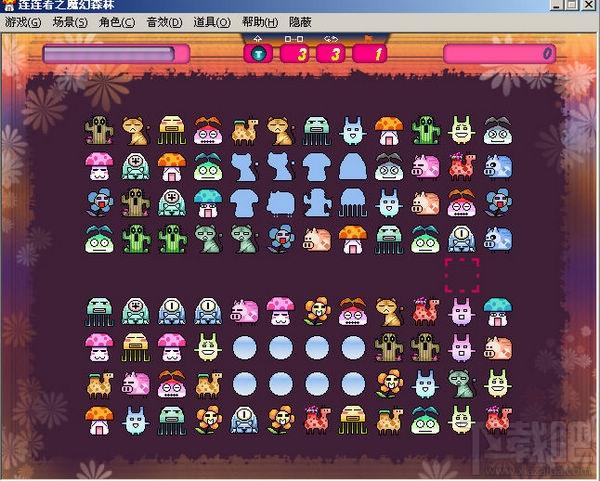Select the blue flower tile in fourth row
Screen dimensions: 600x481
click(281, 239)
